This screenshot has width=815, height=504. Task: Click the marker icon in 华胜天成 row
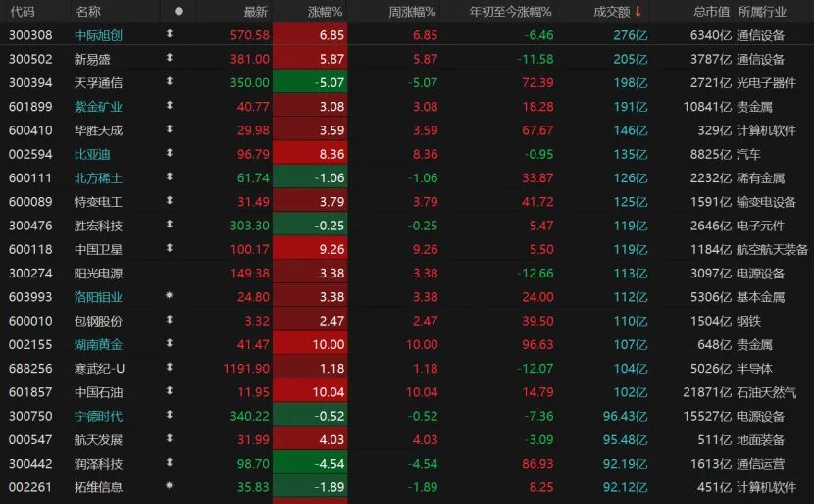[169, 128]
